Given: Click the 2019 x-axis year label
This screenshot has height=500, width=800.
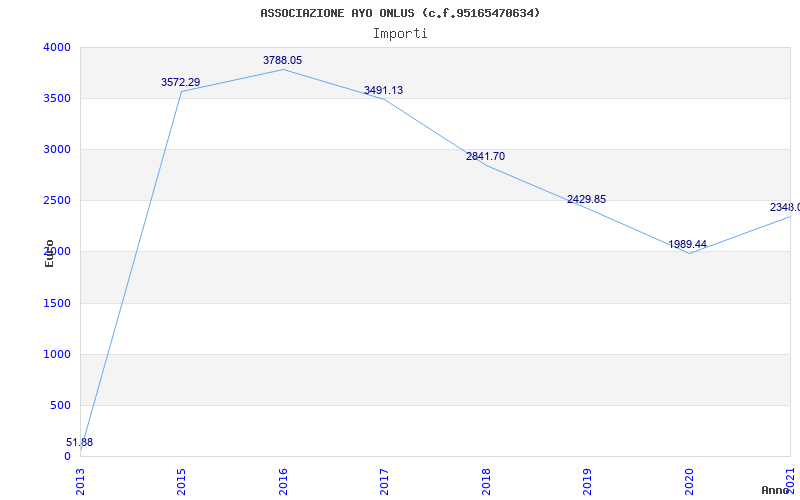Looking at the screenshot, I should 587,482.
